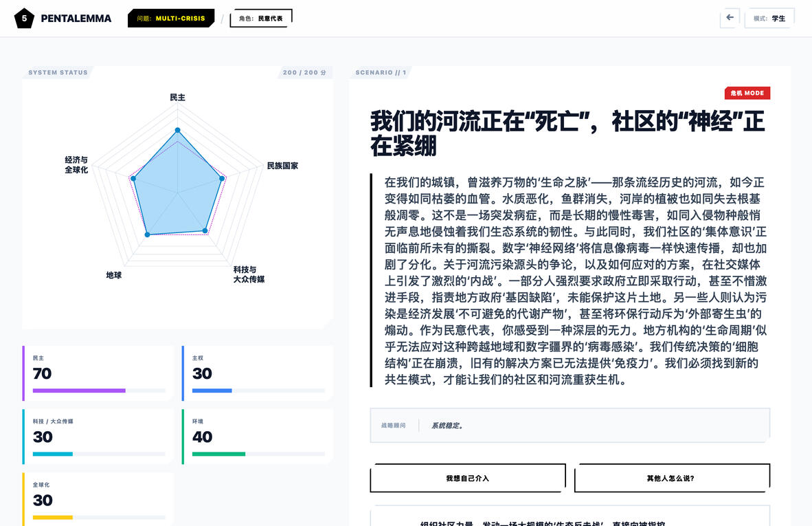This screenshot has height=526, width=812.
Task: Click the 我想自己介入 button
Action: pos(467,478)
